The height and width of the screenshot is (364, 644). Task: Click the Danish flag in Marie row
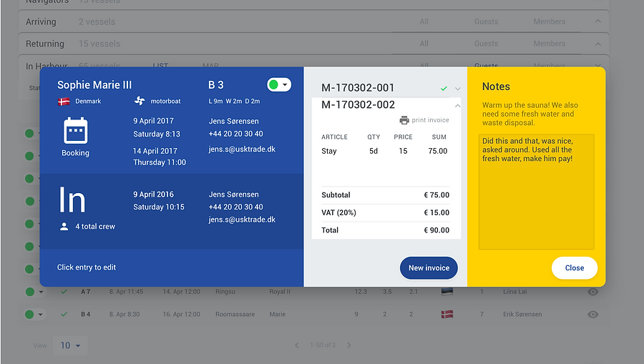tap(447, 315)
